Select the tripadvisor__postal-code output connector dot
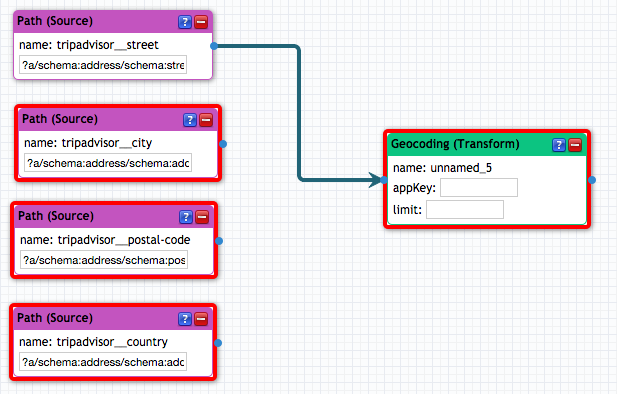The height and width of the screenshot is (394, 617). 219,241
